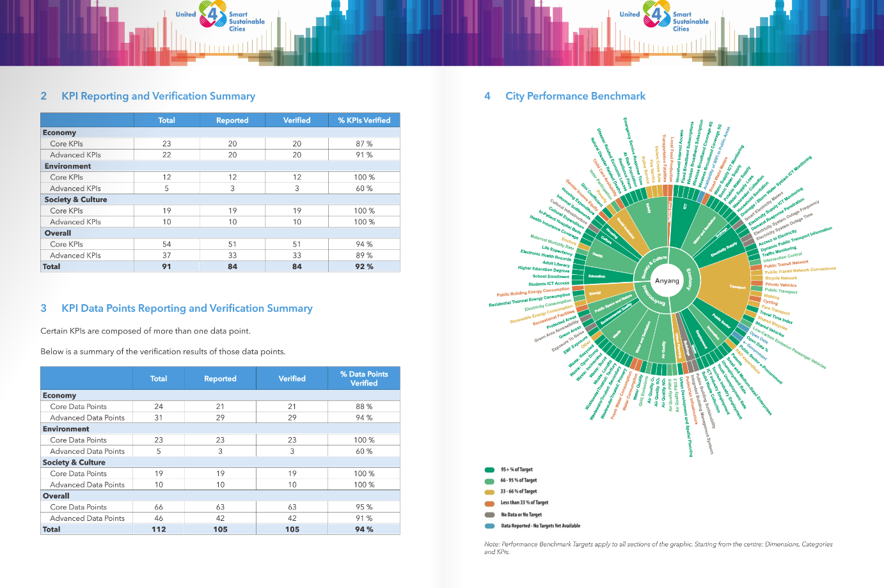The width and height of the screenshot is (884, 588).
Task: Click 'Residential Thermal Energy Consumption' chart label
Action: [530, 300]
